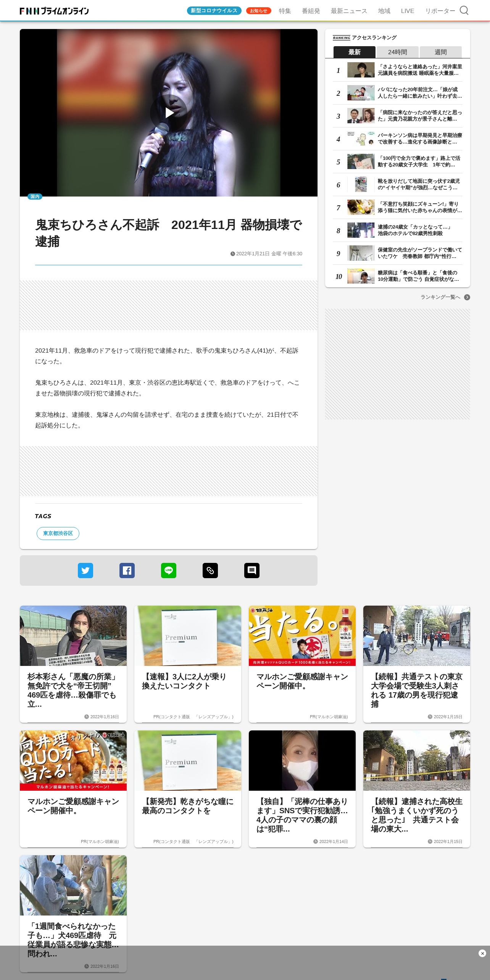The width and height of the screenshot is (490, 980).
Task: Open the 東京都渋谷区 tag
Action: pyautogui.click(x=58, y=534)
